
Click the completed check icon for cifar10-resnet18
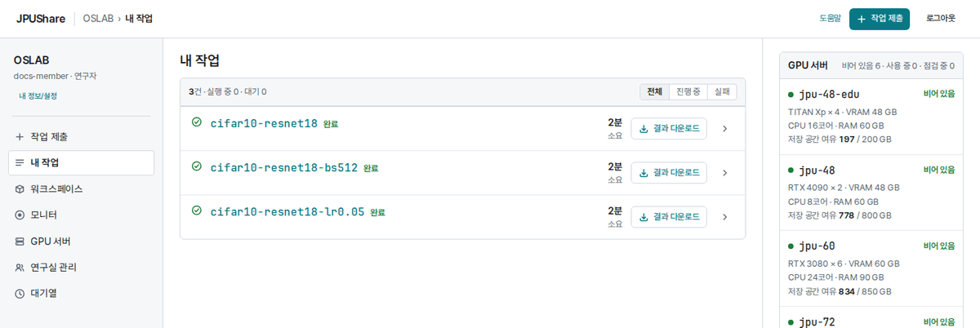pyautogui.click(x=196, y=122)
